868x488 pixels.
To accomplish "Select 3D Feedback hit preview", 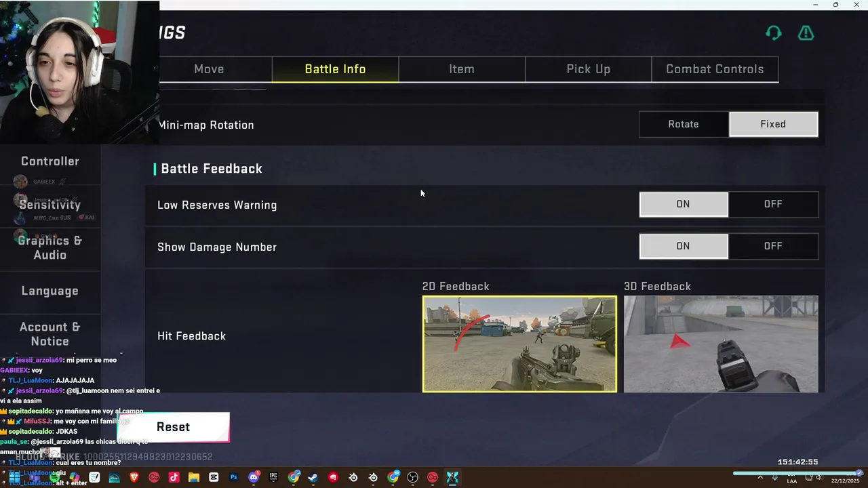I will (x=721, y=344).
